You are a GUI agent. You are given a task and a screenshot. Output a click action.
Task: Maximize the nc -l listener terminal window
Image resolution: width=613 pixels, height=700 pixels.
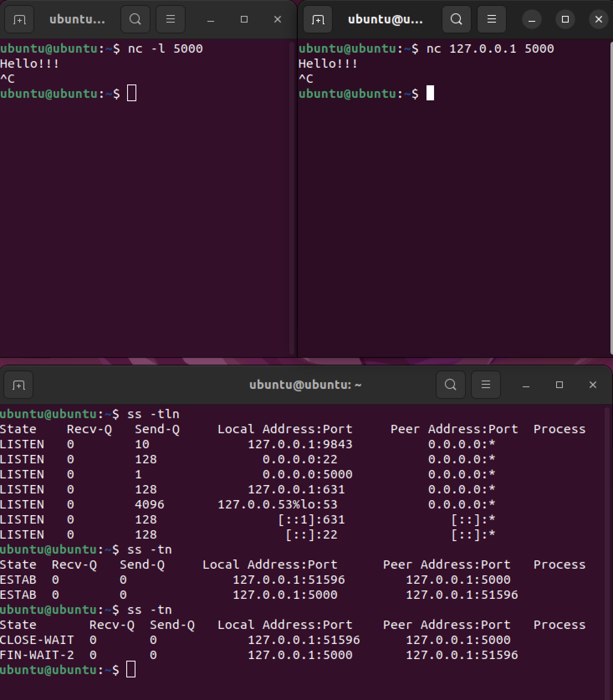pyautogui.click(x=244, y=19)
